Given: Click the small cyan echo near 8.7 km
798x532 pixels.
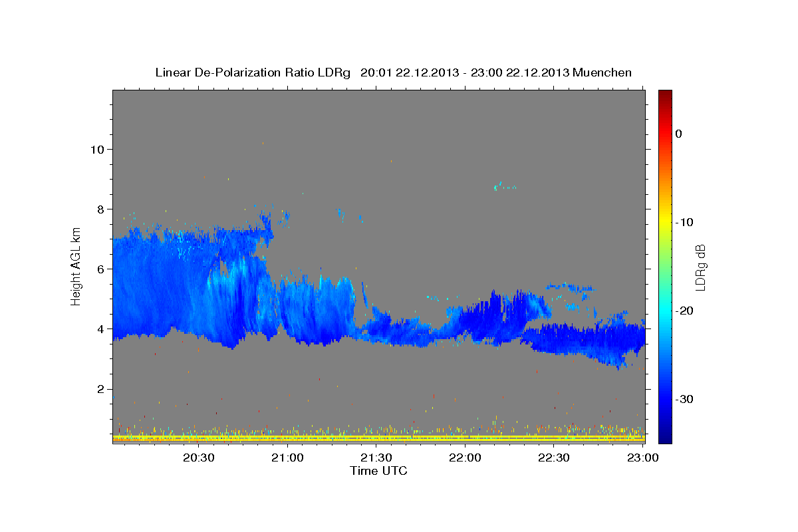Looking at the screenshot, I should tap(497, 188).
